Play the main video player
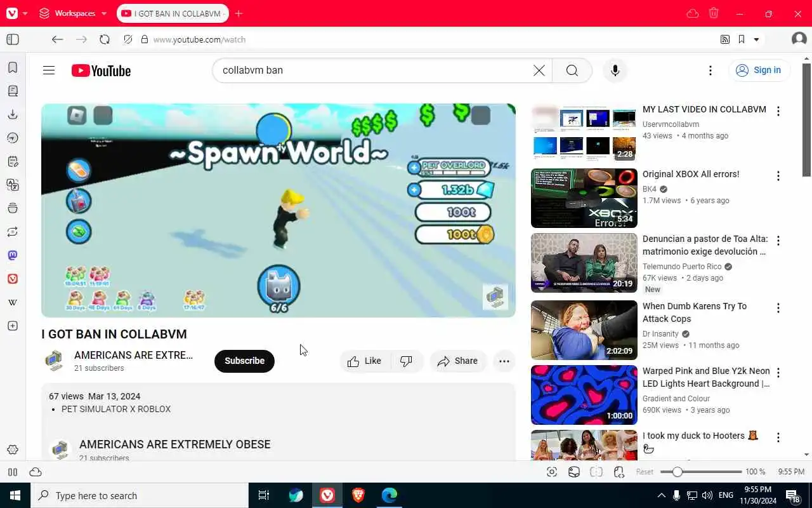 tap(278, 210)
